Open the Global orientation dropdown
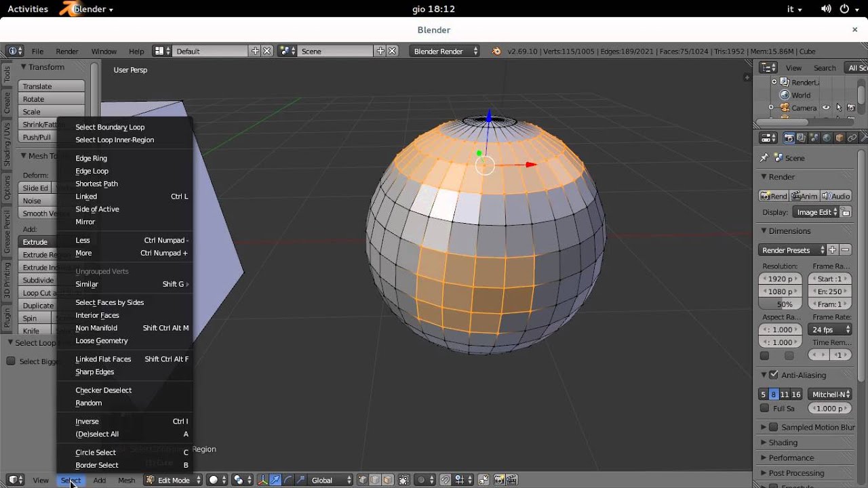868x488 pixels. pos(330,480)
